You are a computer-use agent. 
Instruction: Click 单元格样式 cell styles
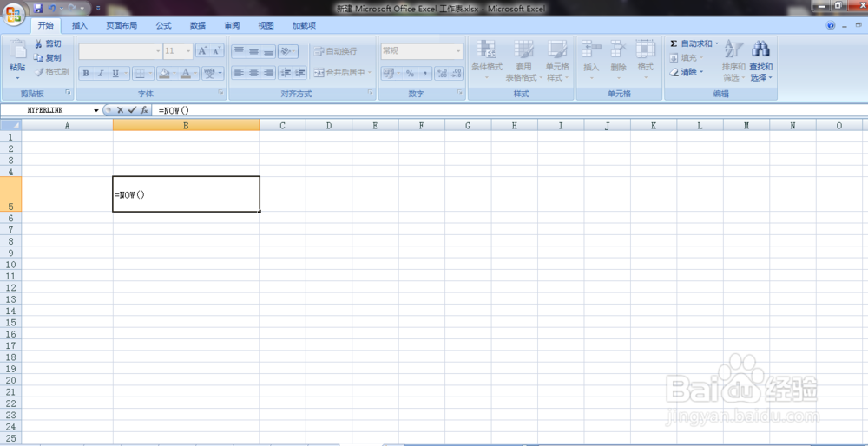(x=557, y=61)
